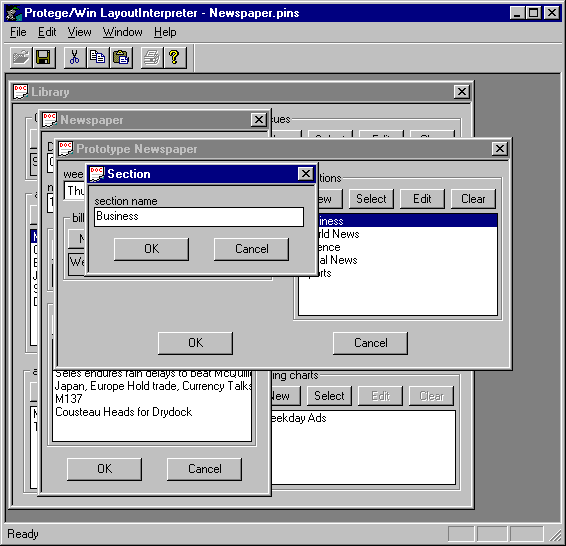The image size is (566, 546).
Task: Close the Prototype Newspaper window
Action: click(500, 149)
